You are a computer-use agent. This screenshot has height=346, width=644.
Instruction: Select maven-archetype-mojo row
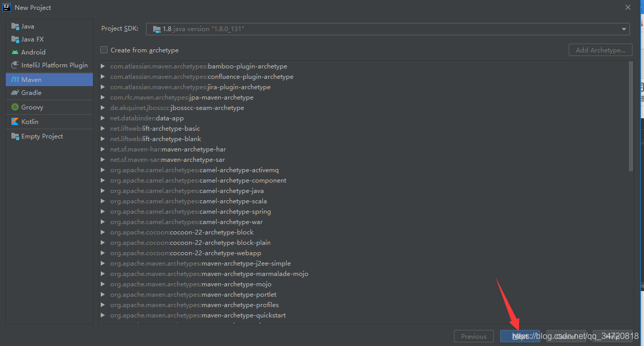[x=364, y=284]
